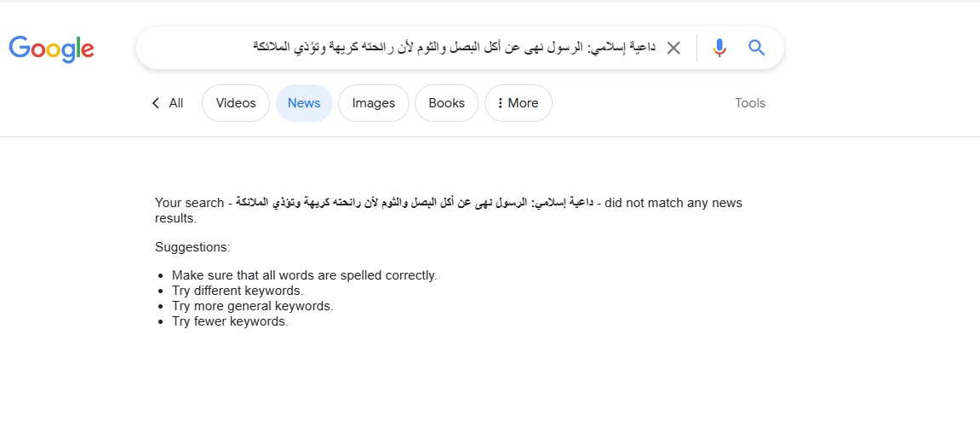
Task: Select the News filter chip
Action: (304, 103)
